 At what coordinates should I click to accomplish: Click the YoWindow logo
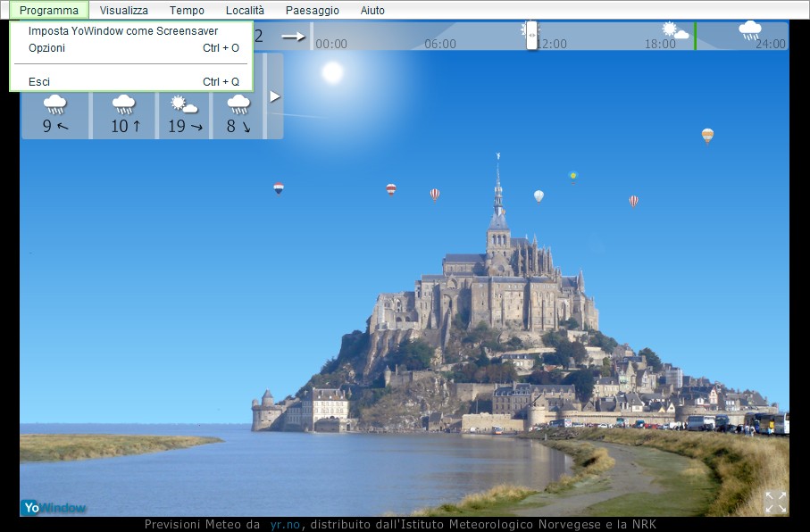[54, 508]
